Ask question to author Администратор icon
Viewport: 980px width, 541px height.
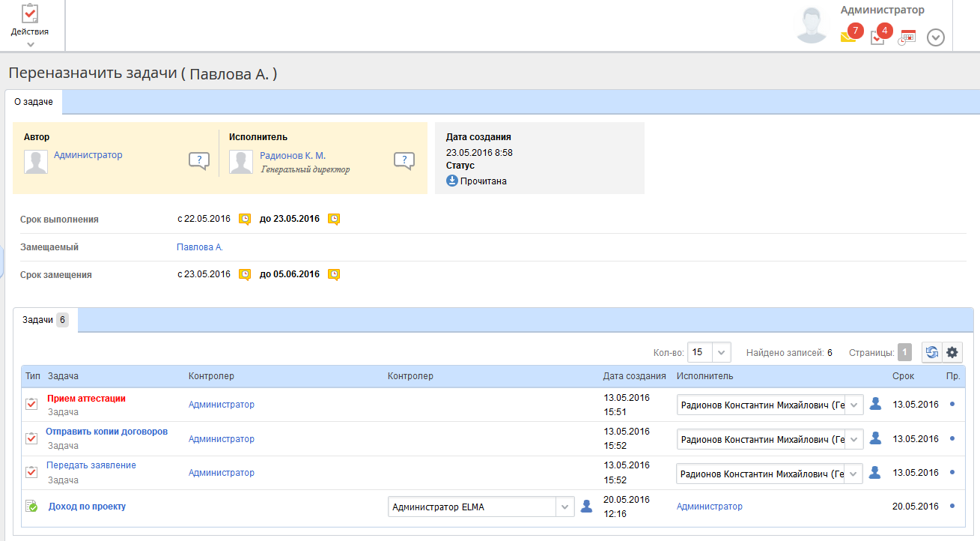pyautogui.click(x=198, y=160)
